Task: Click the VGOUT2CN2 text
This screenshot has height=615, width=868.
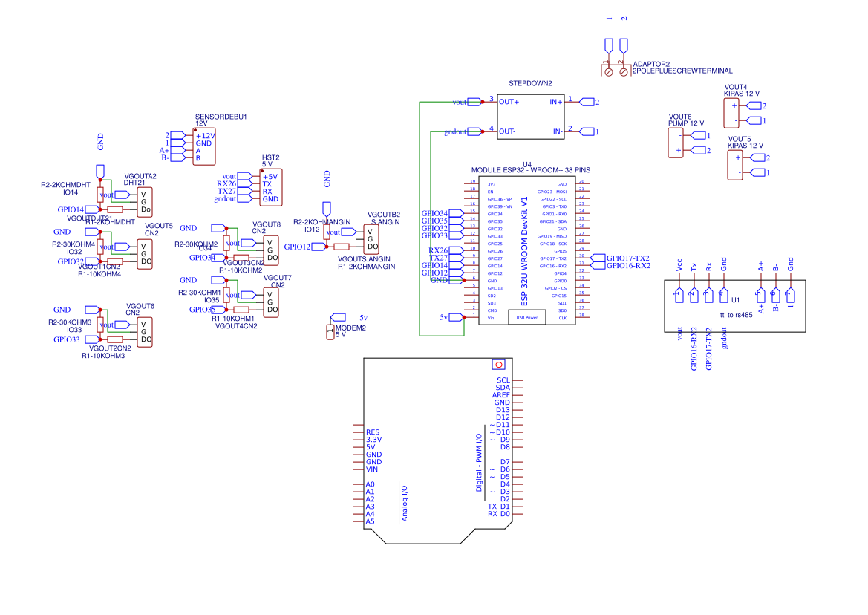Action: pos(110,348)
